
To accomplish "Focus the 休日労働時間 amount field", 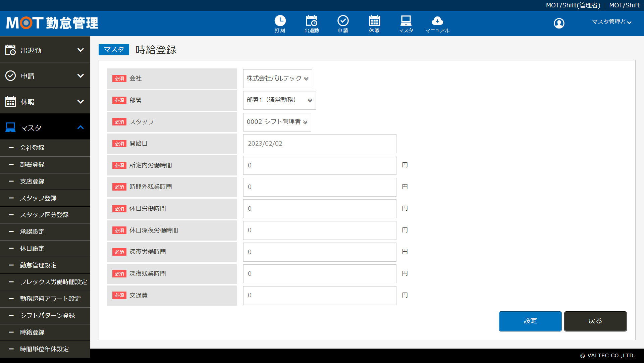I will (x=320, y=209).
